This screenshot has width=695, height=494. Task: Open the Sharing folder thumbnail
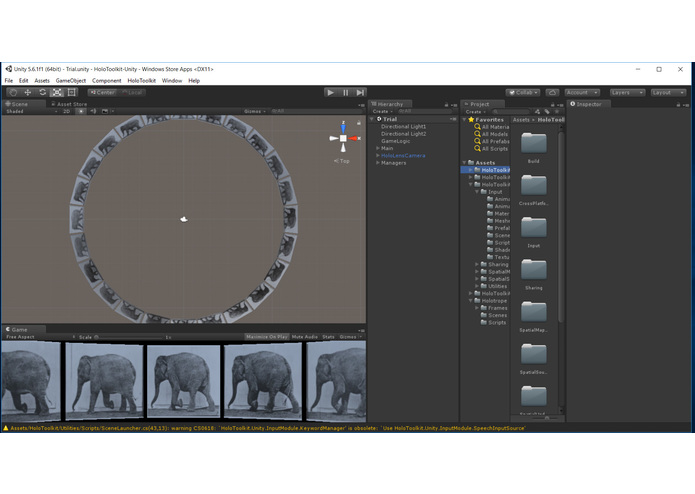point(534,269)
